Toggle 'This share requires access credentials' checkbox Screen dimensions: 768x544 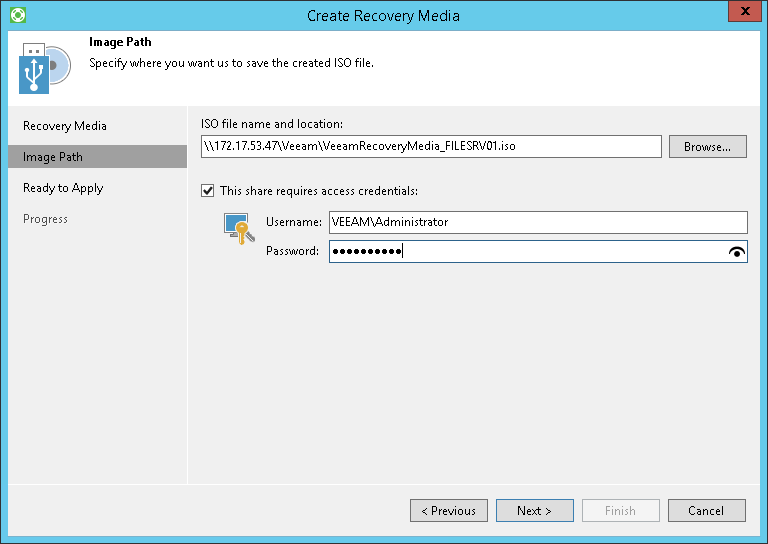[208, 190]
